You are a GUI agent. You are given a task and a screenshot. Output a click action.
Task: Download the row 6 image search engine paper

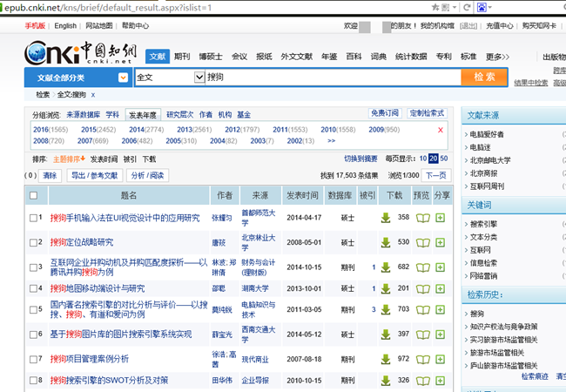coord(386,335)
